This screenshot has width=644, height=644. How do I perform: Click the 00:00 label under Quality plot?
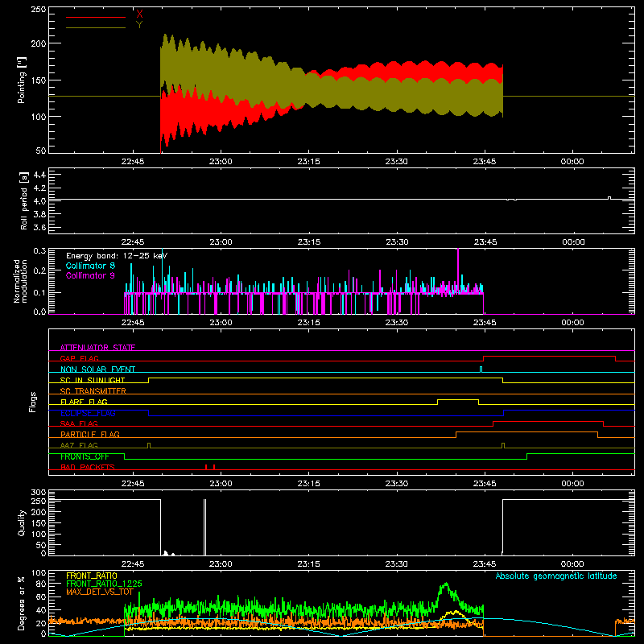(x=572, y=564)
